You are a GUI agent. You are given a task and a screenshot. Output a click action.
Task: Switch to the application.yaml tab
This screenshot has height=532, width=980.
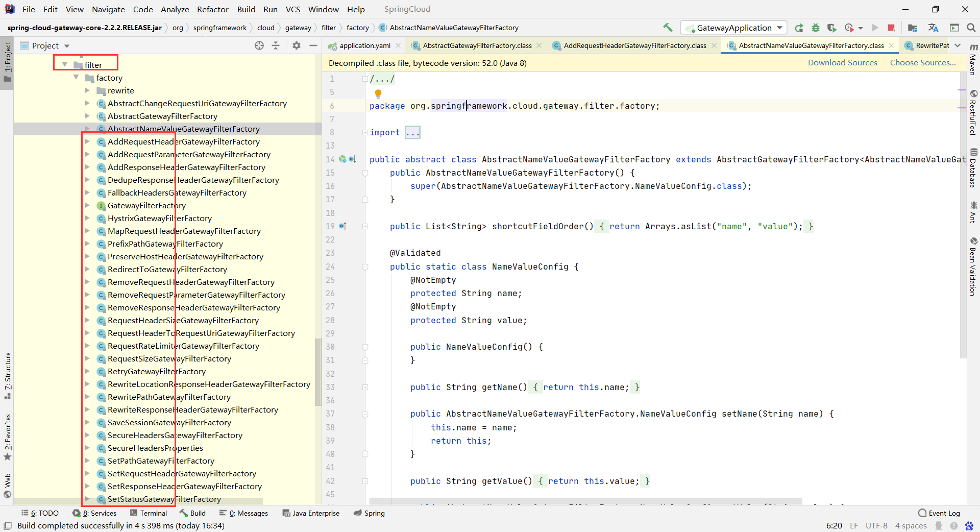click(x=365, y=45)
